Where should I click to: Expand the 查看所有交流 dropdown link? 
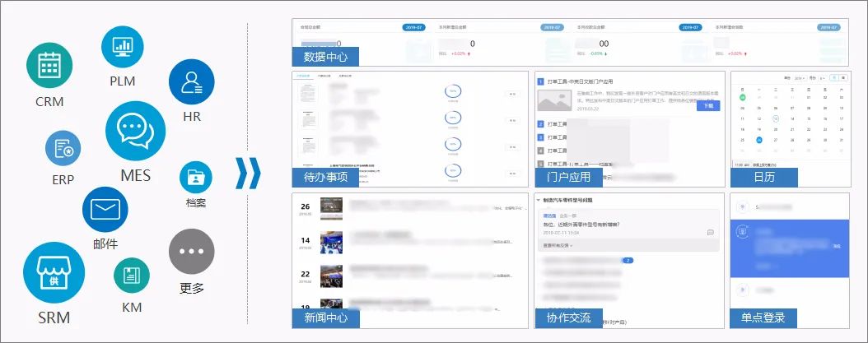pos(556,245)
